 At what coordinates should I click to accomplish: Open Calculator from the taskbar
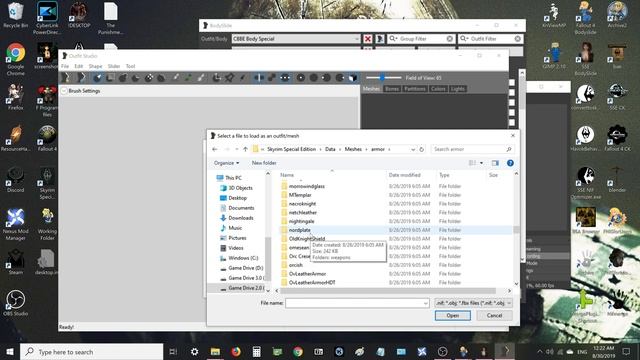point(256,351)
